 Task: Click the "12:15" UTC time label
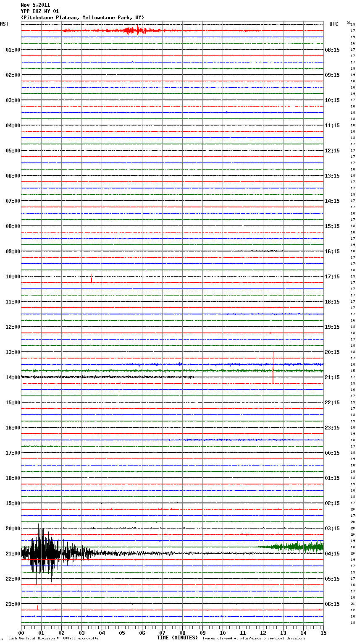pyautogui.click(x=332, y=151)
